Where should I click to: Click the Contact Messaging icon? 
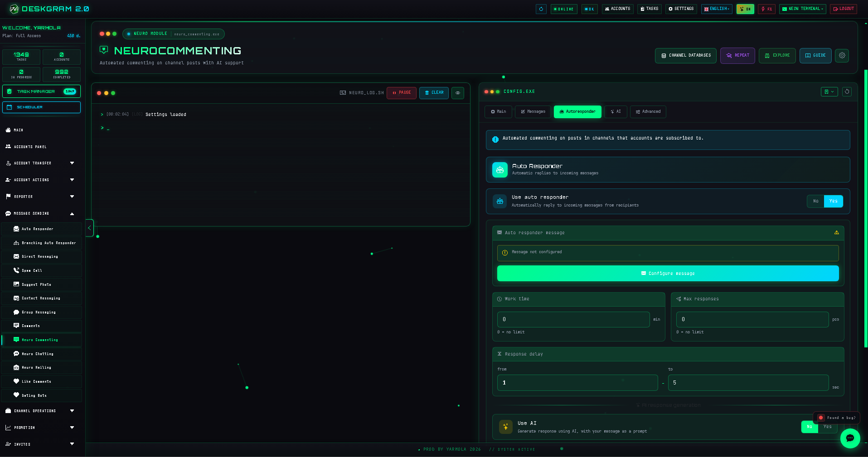click(16, 298)
